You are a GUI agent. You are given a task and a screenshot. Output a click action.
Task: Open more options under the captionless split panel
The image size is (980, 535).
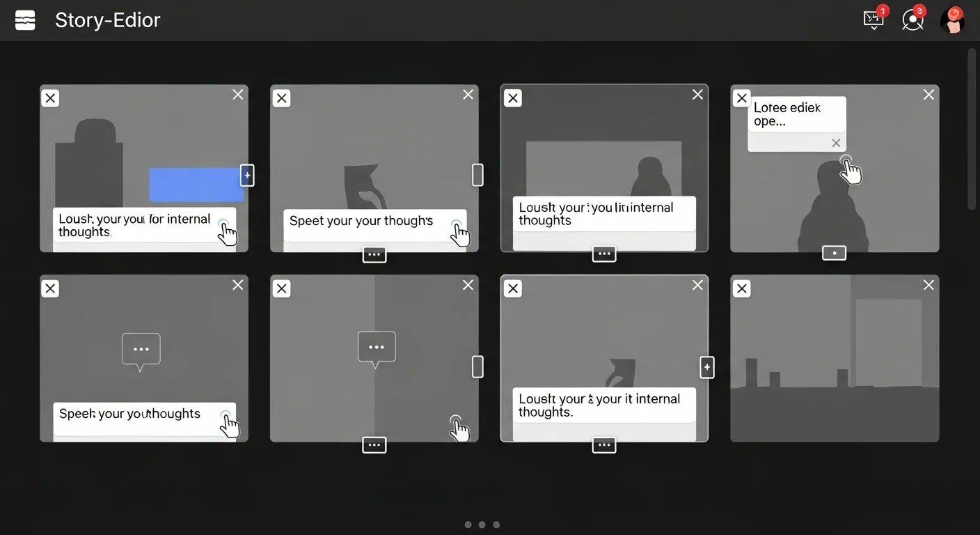point(374,445)
